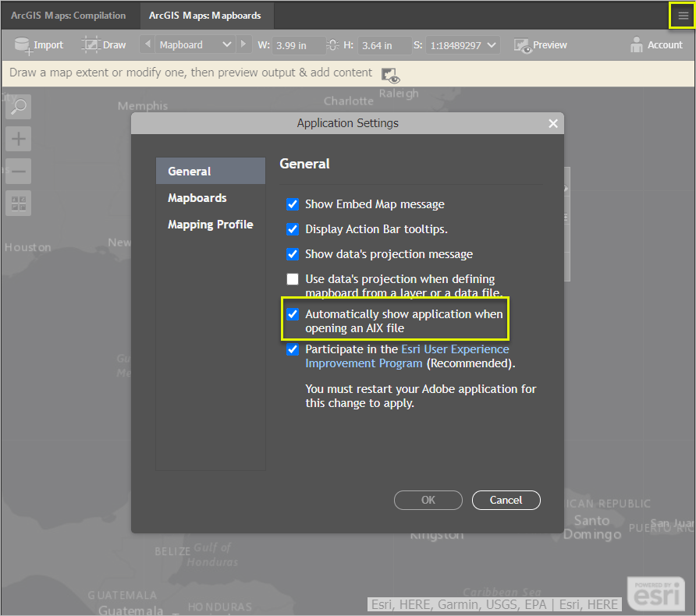
Task: Disable Show Embed Map message
Action: pyautogui.click(x=293, y=204)
